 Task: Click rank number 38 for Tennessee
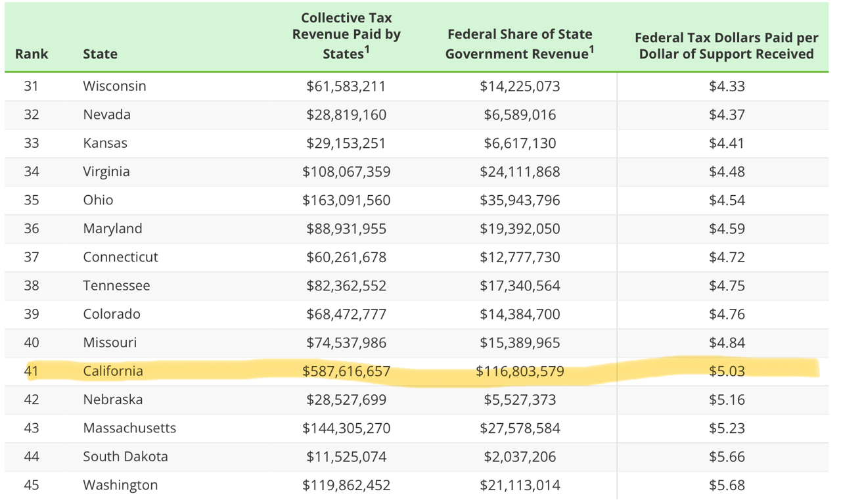(x=32, y=286)
